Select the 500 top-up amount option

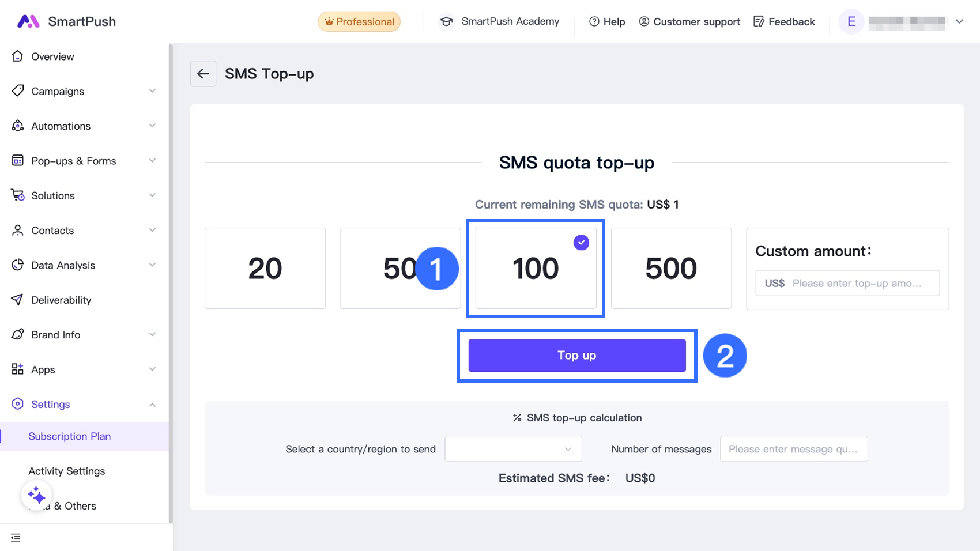tap(671, 268)
